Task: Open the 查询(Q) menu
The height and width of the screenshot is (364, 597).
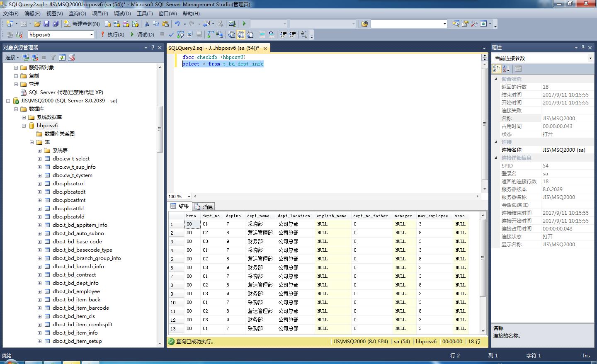Action: point(77,14)
